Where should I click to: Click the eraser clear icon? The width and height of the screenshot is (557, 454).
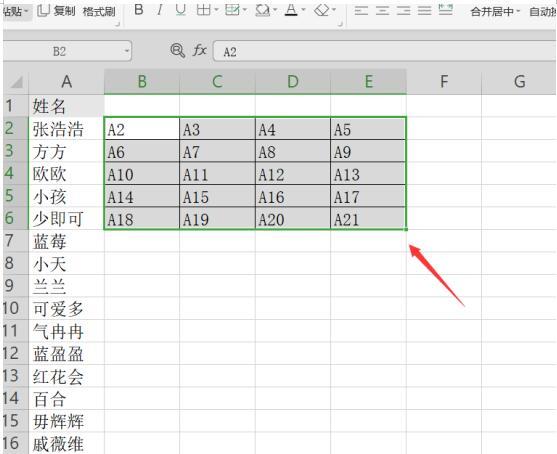click(x=322, y=10)
